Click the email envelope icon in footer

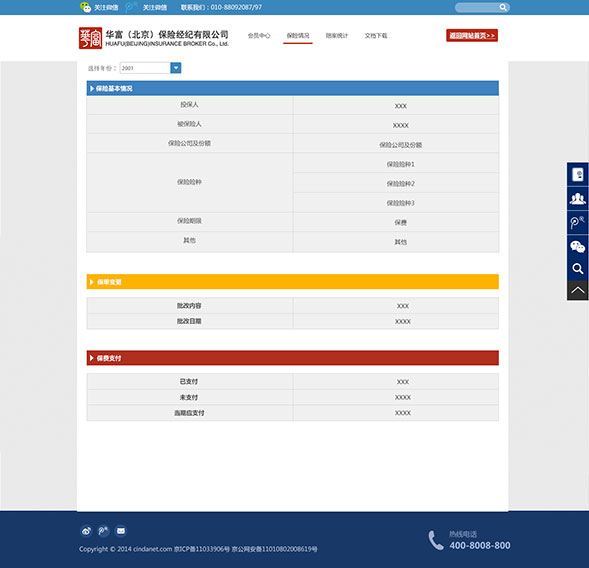pyautogui.click(x=121, y=531)
